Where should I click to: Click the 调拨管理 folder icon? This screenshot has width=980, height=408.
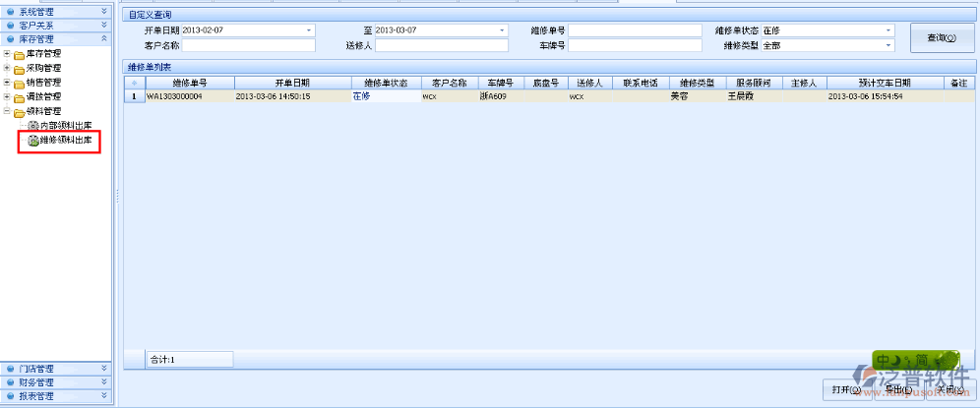(x=19, y=97)
